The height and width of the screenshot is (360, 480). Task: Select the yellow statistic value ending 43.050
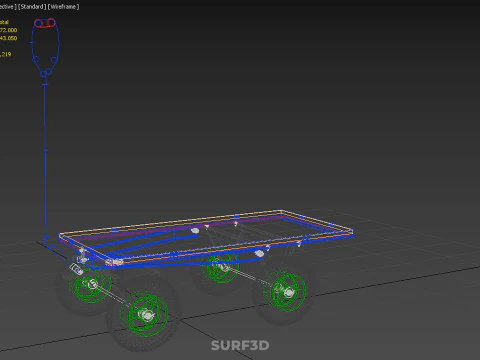point(9,38)
